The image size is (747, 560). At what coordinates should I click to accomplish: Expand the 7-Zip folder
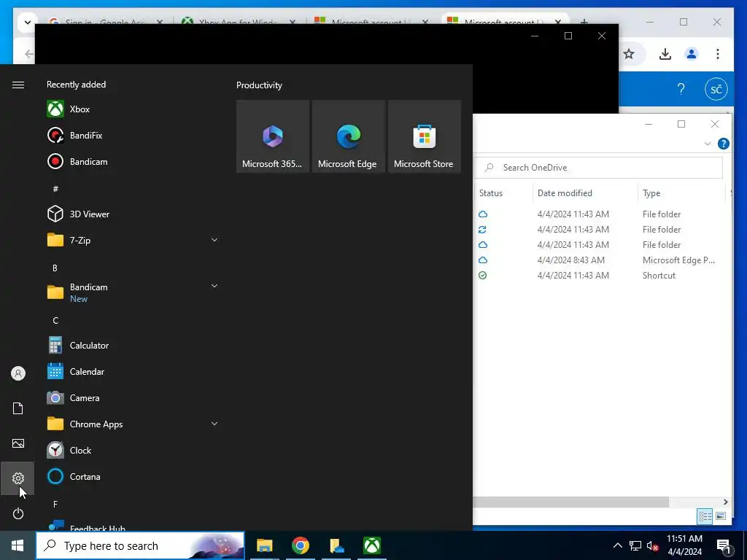tap(214, 240)
